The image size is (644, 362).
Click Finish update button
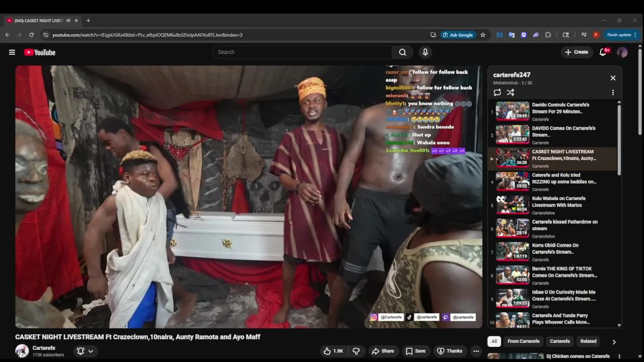[x=622, y=35]
